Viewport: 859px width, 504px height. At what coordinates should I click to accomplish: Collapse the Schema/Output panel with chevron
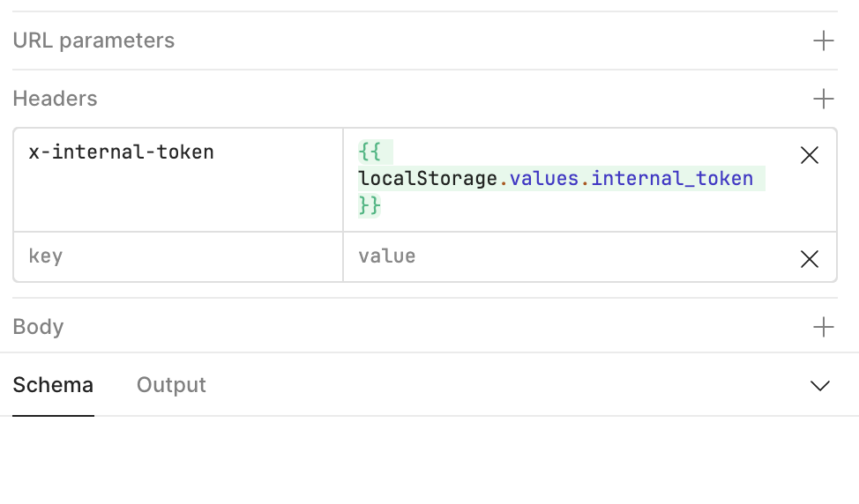[820, 386]
